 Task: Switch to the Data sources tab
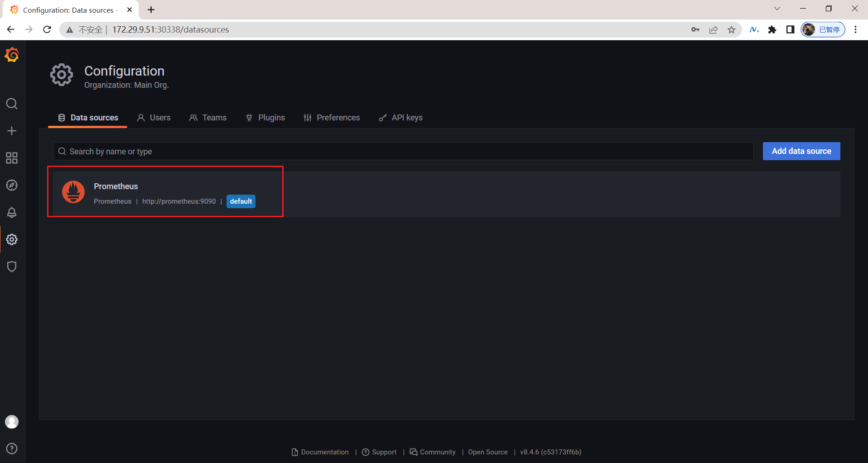click(88, 118)
